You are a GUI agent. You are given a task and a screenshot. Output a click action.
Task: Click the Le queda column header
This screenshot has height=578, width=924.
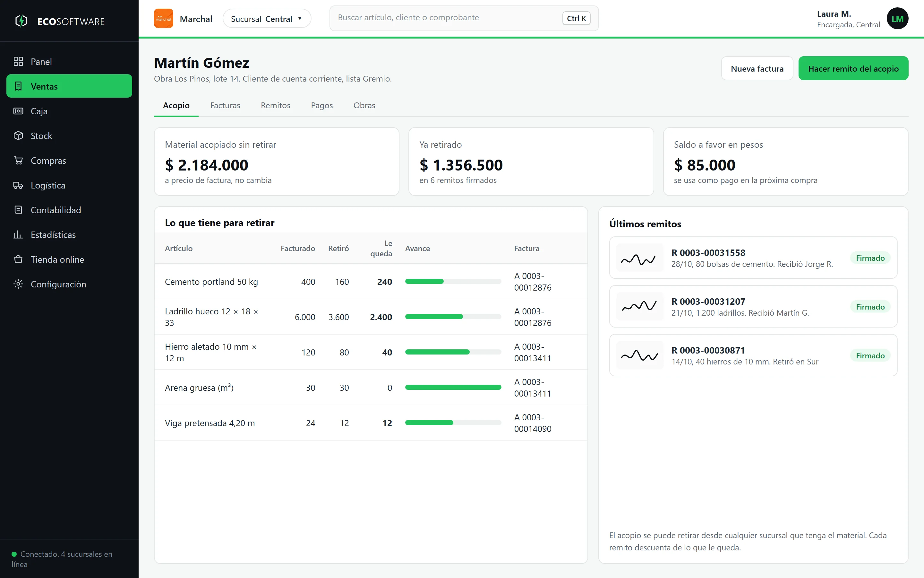click(381, 248)
